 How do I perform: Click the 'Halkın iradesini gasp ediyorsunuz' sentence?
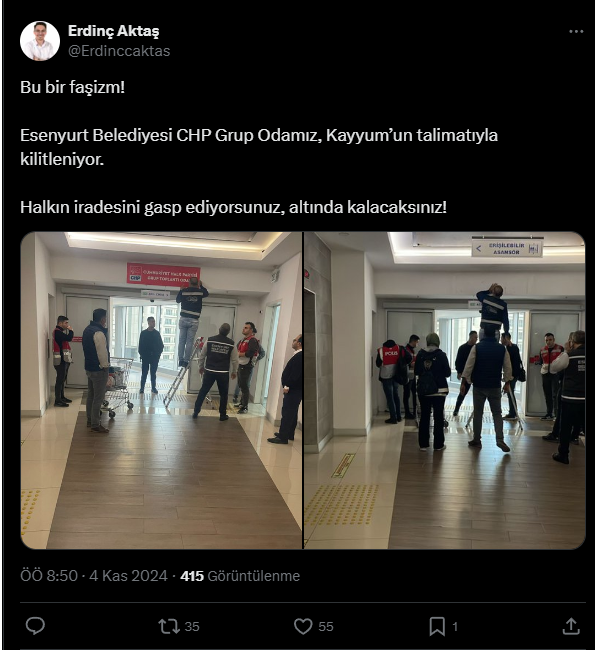tap(234, 207)
